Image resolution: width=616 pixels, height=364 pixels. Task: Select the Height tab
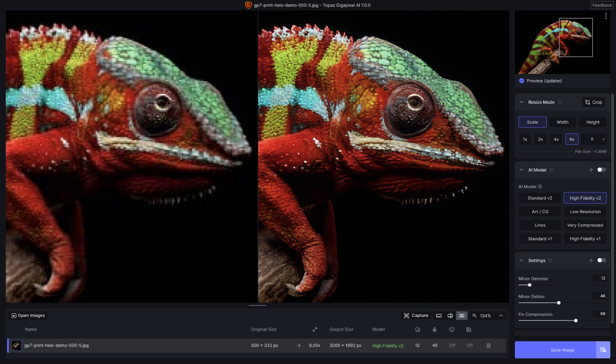click(x=592, y=122)
